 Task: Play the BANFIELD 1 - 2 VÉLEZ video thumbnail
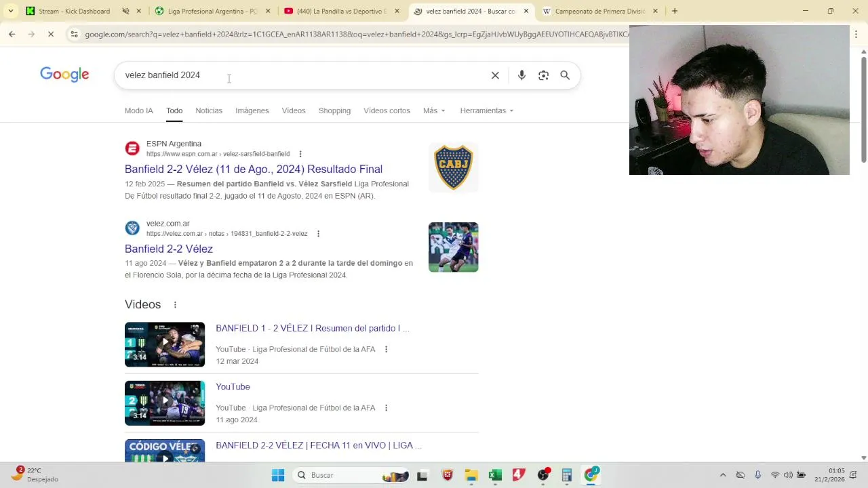coord(165,344)
